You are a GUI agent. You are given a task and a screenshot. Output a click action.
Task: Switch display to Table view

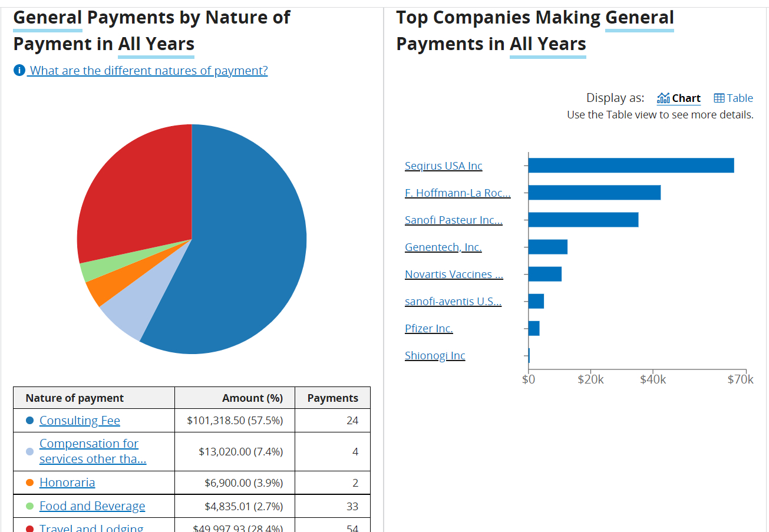tap(734, 98)
